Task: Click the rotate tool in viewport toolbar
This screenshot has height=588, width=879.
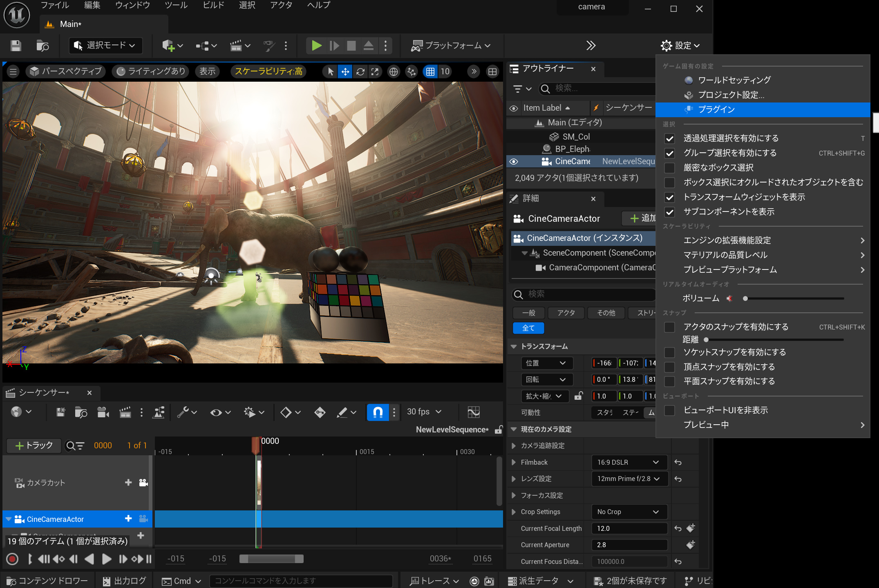Action: tap(360, 72)
